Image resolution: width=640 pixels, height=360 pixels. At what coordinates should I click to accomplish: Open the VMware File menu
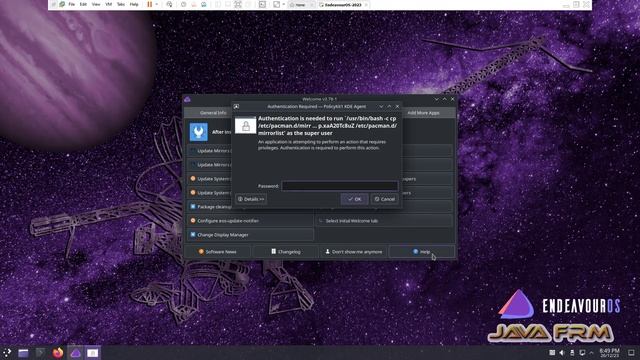click(72, 4)
